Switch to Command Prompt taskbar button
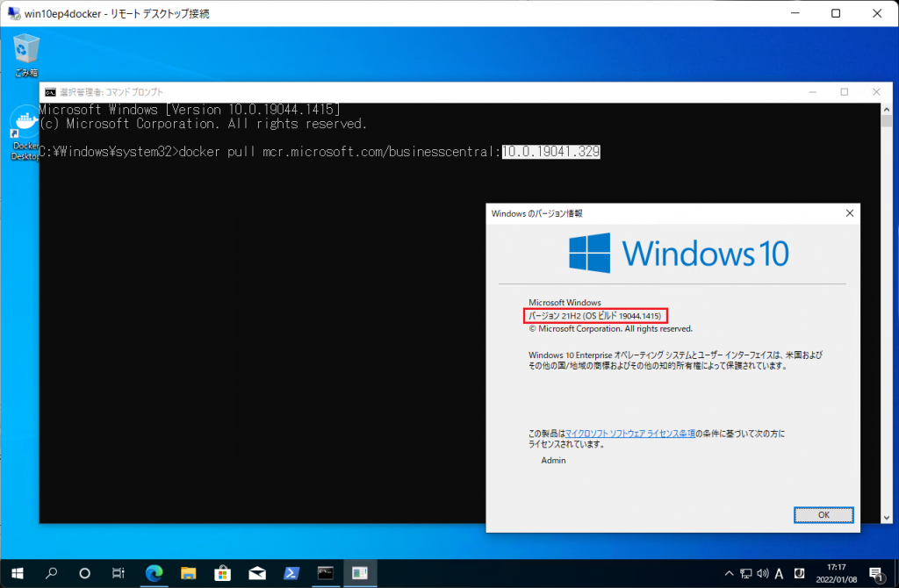Screen dimensions: 899x588 coord(326,573)
